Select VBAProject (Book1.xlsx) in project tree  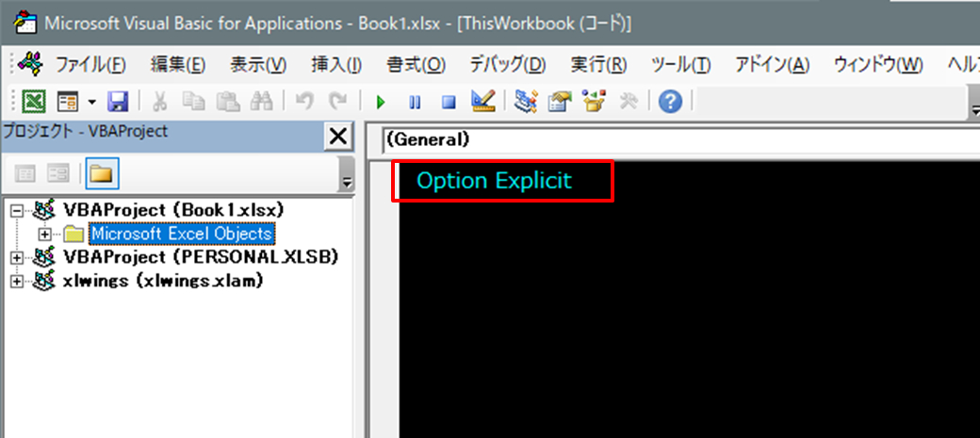coord(173,209)
